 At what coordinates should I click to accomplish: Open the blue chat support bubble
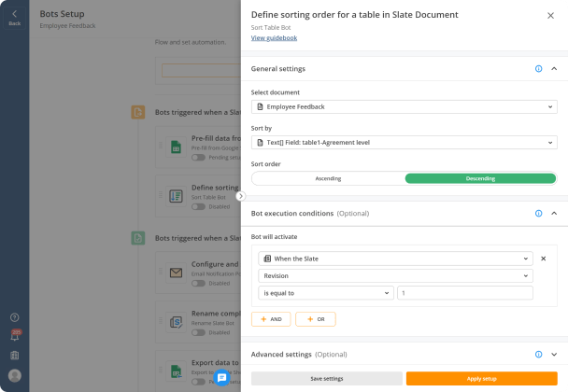(x=221, y=377)
